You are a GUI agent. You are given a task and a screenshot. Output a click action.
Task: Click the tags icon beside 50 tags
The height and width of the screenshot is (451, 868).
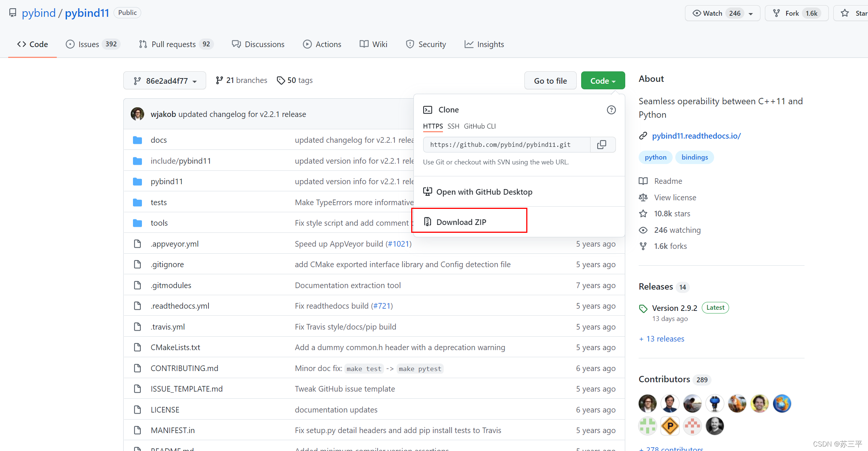280,80
